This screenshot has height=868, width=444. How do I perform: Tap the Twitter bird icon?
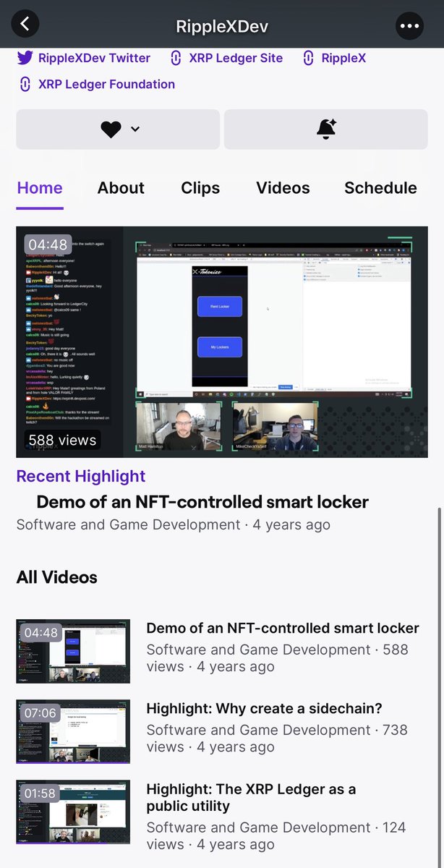(25, 58)
